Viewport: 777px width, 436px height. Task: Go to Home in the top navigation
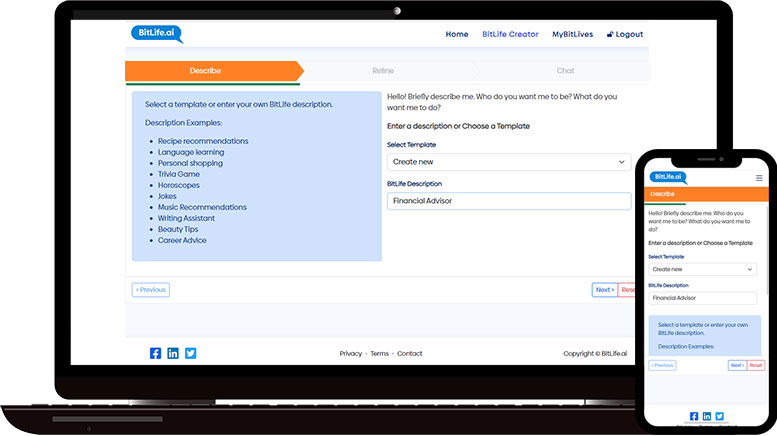click(x=457, y=34)
